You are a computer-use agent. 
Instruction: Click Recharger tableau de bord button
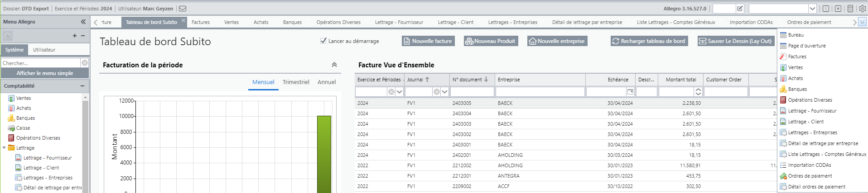click(649, 41)
